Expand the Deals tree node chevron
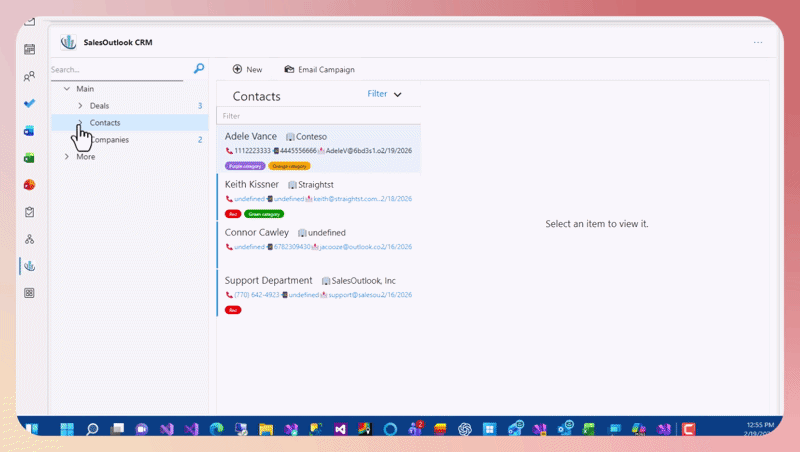 (80, 106)
